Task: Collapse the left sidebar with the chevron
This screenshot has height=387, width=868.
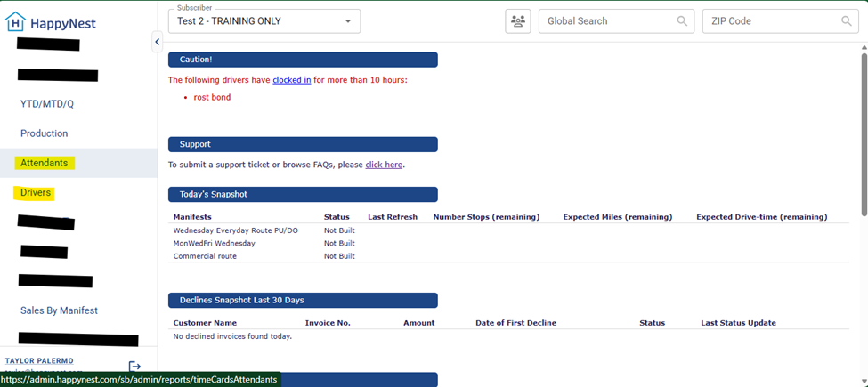Action: [x=158, y=42]
